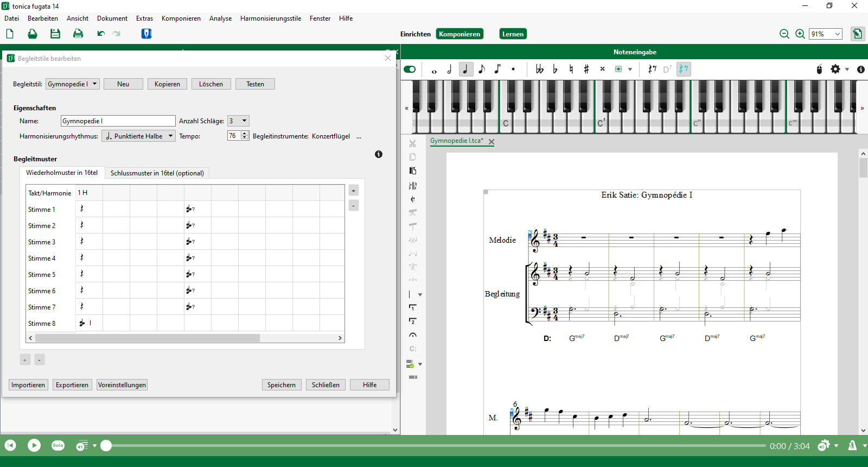
Task: Select the quarter note duration
Action: pos(465,69)
